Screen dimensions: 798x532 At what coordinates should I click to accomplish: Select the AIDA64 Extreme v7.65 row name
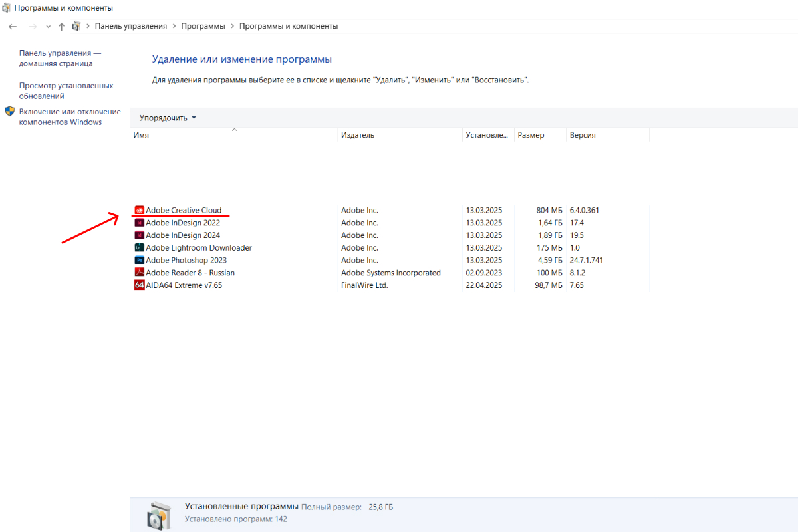(184, 285)
